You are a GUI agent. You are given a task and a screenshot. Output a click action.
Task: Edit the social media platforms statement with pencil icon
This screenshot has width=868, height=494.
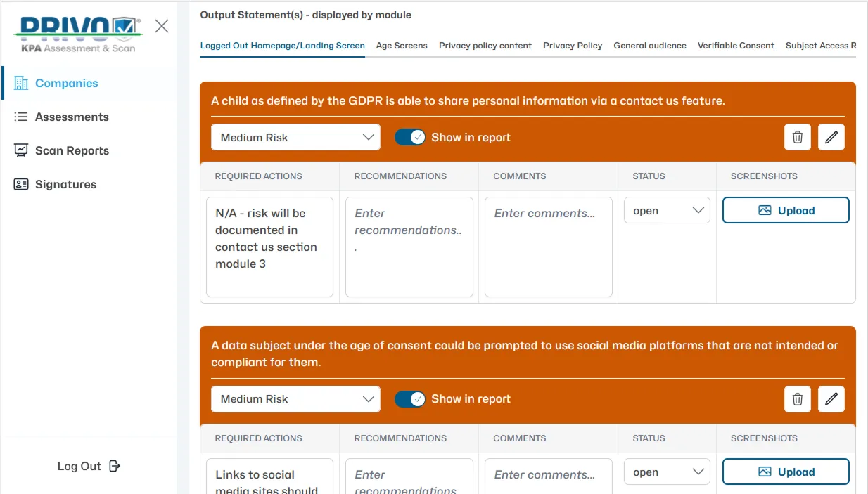[831, 398]
